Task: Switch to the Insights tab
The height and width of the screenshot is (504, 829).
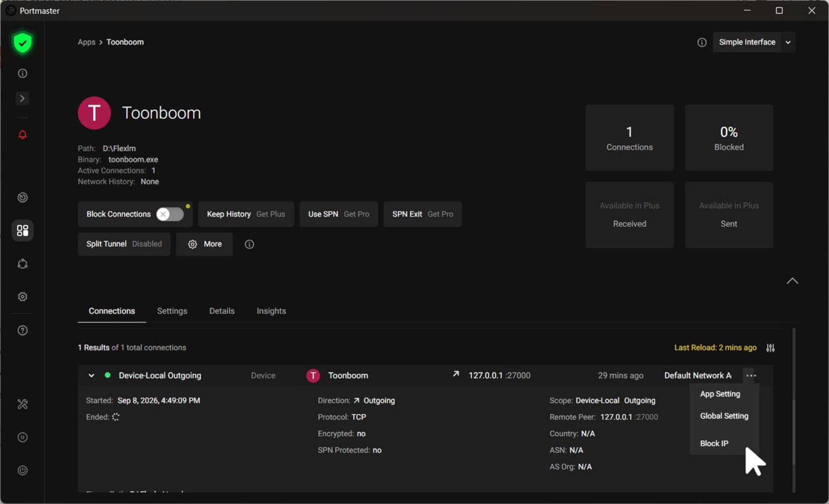Action: click(x=271, y=311)
